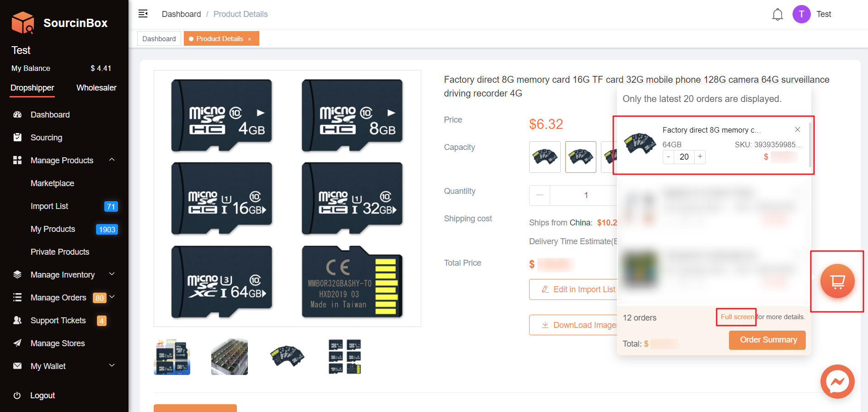This screenshot has width=868, height=412.
Task: Close the Product Details tab
Action: coord(250,39)
